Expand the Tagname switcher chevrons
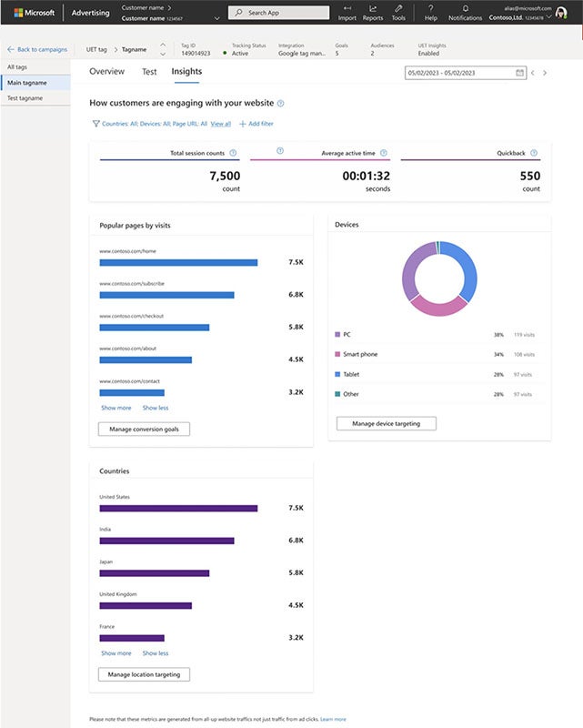Screen dimensions: 583x728 [162, 49]
